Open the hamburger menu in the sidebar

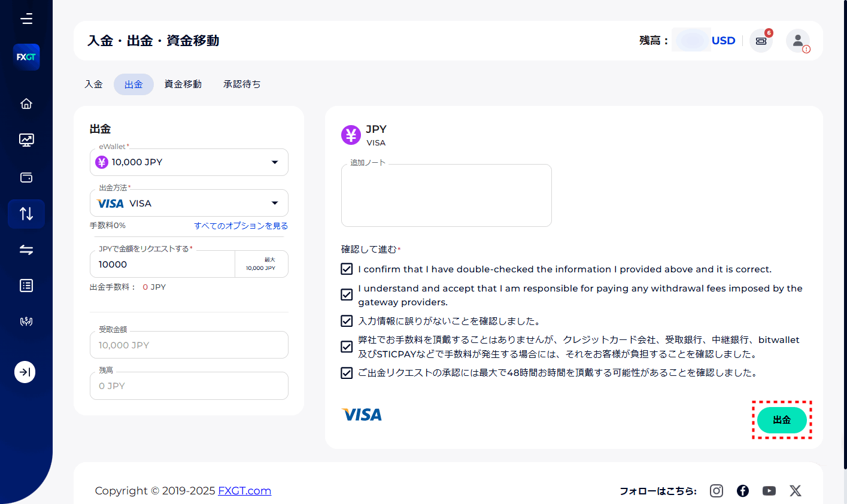[26, 19]
